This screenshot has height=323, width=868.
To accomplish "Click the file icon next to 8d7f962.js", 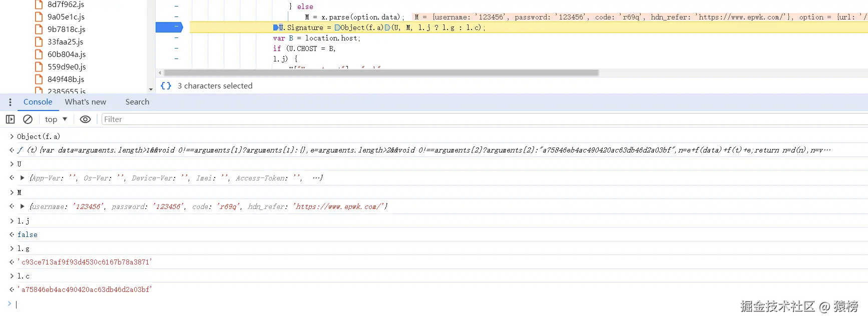I will [39, 4].
